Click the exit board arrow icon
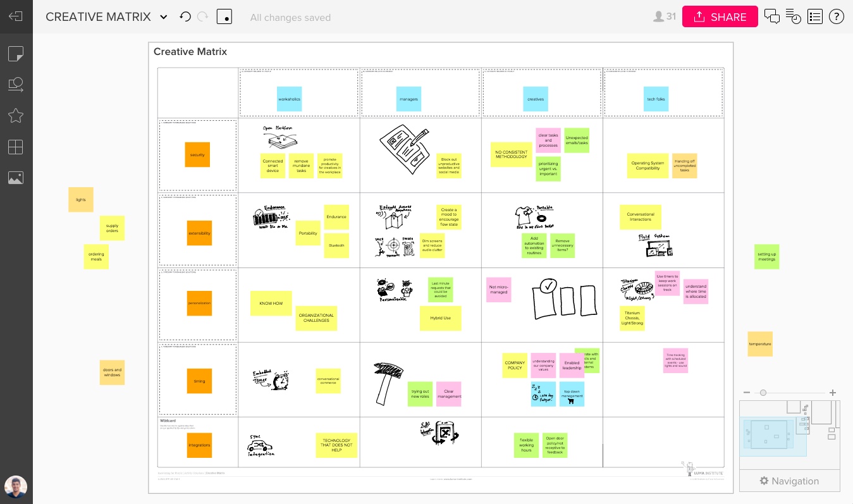 [16, 16]
